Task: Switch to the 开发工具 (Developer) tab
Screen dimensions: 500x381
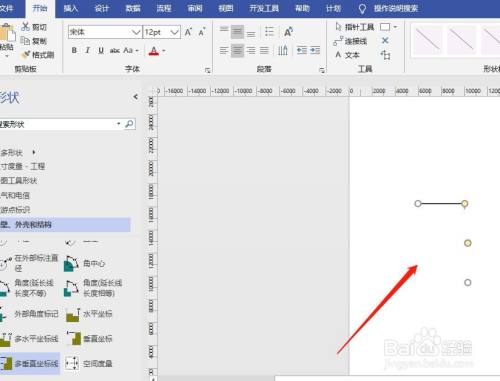Action: click(264, 8)
